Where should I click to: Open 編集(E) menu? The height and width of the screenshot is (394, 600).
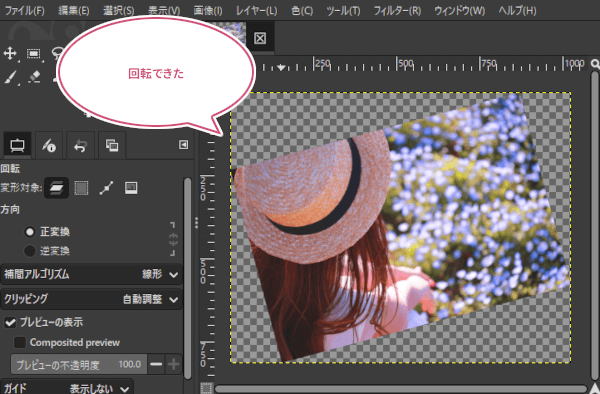[73, 10]
